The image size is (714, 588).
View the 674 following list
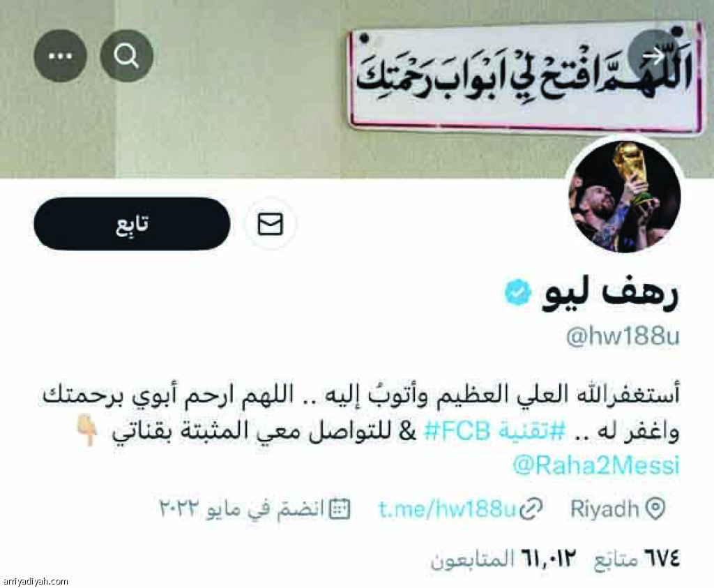pyautogui.click(x=637, y=559)
